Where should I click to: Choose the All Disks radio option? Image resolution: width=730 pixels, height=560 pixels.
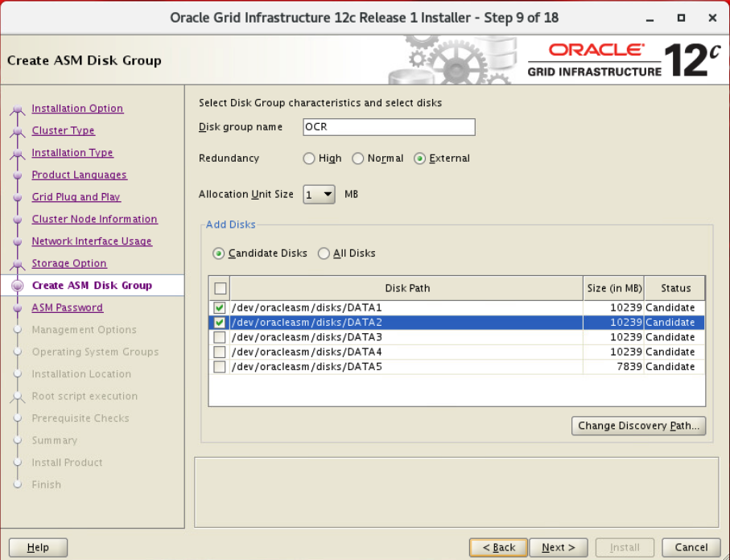coord(324,253)
